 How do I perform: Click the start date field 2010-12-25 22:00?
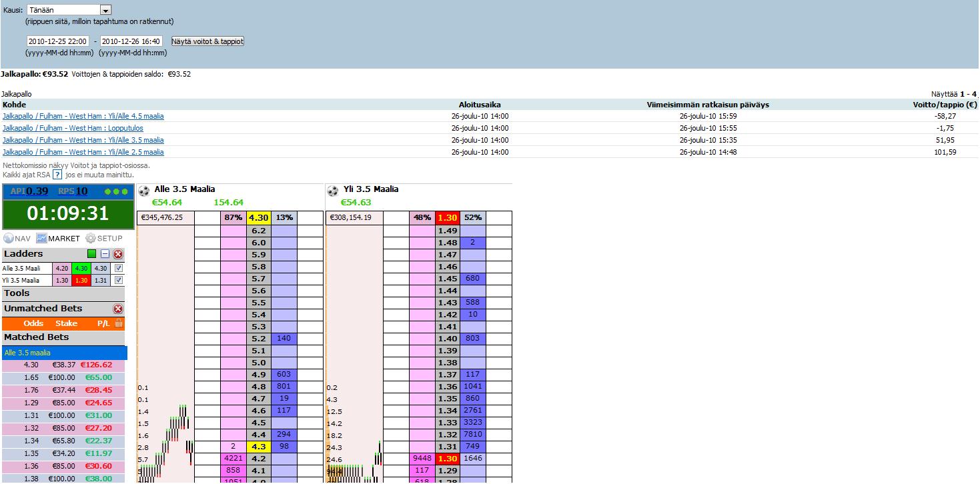pos(58,41)
